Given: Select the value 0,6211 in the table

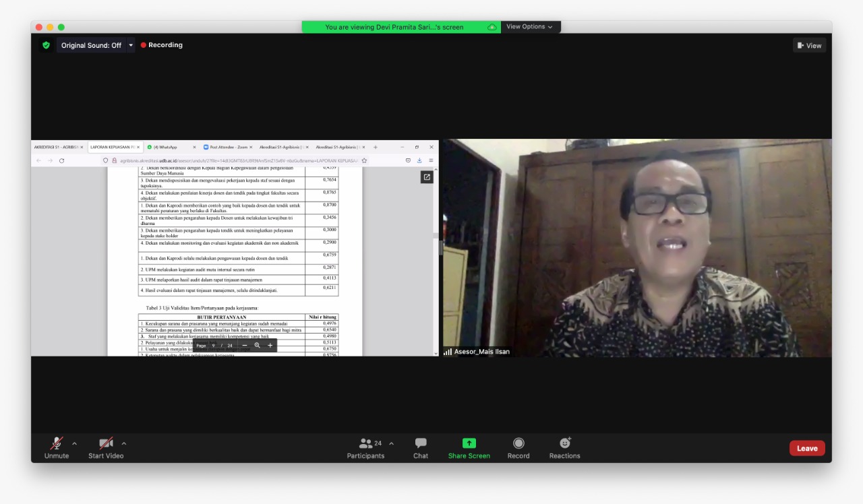Looking at the screenshot, I should 330,288.
